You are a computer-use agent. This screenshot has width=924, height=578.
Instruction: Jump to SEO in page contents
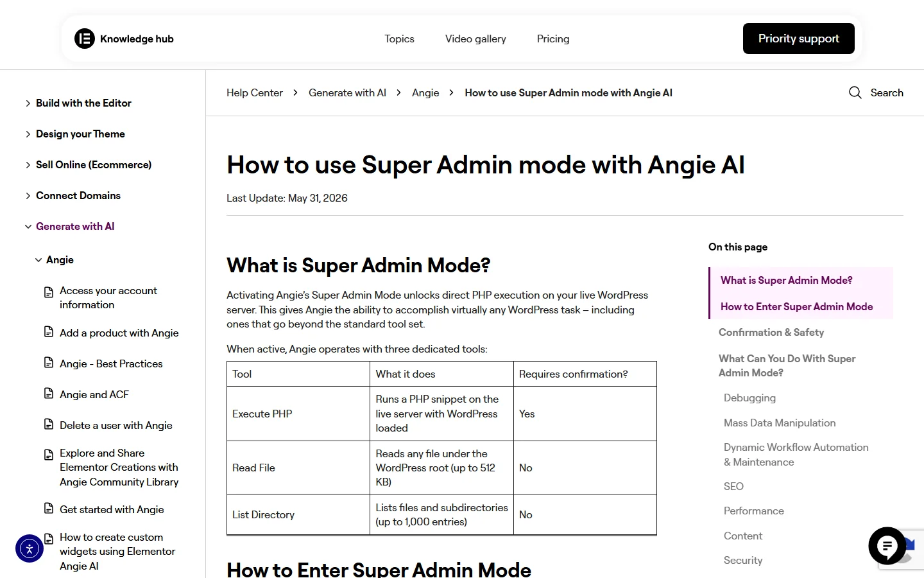pos(733,486)
